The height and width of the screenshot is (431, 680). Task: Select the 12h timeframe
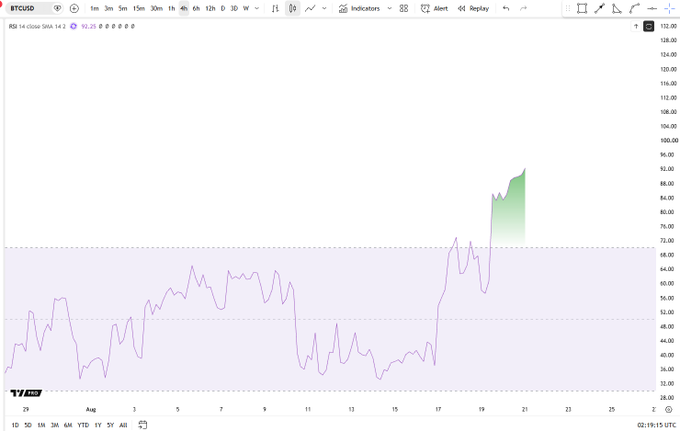click(x=210, y=8)
